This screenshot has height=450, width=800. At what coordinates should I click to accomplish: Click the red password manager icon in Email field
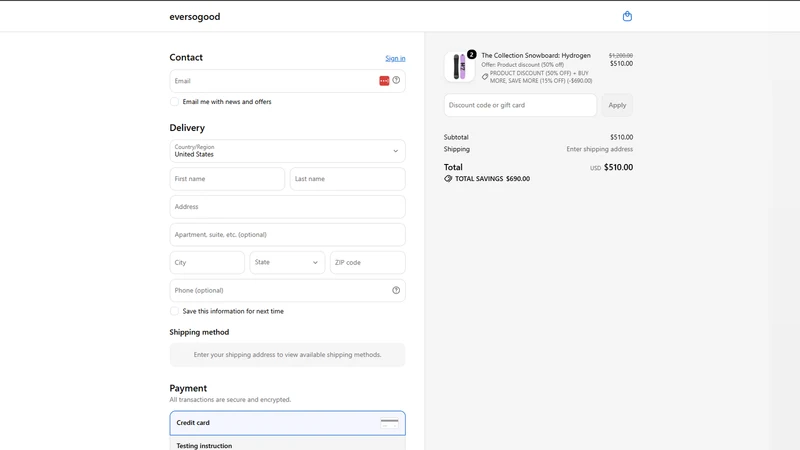(x=384, y=81)
